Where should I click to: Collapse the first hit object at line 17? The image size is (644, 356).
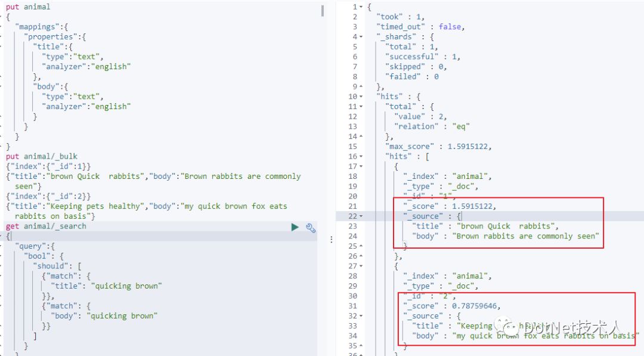pyautogui.click(x=361, y=166)
